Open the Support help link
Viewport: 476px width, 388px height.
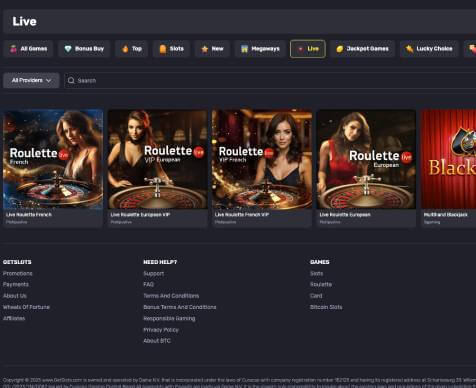154,273
